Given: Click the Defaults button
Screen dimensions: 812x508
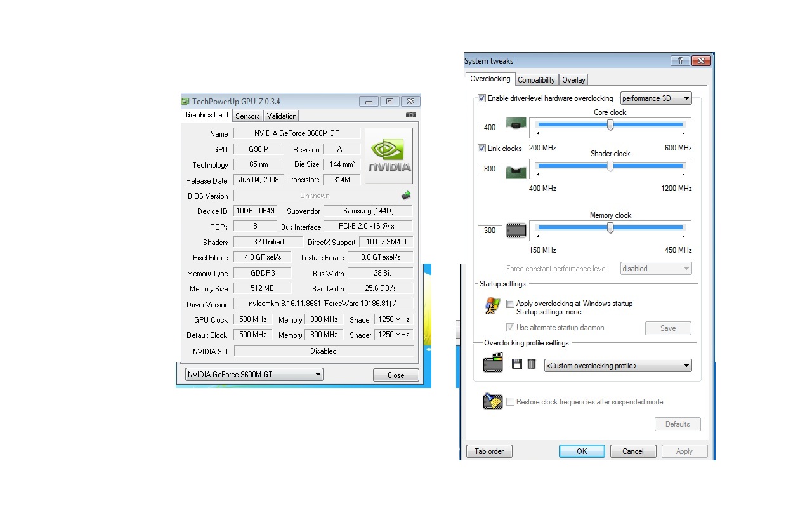Looking at the screenshot, I should (678, 424).
